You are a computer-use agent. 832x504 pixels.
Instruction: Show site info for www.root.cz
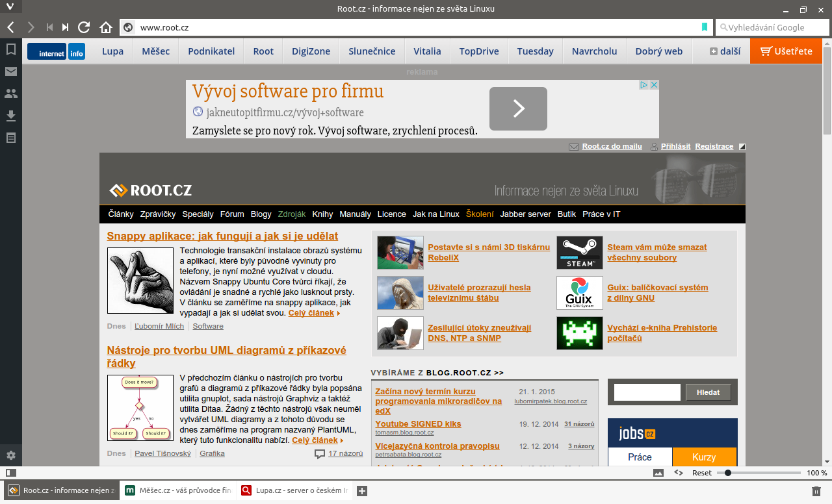128,27
